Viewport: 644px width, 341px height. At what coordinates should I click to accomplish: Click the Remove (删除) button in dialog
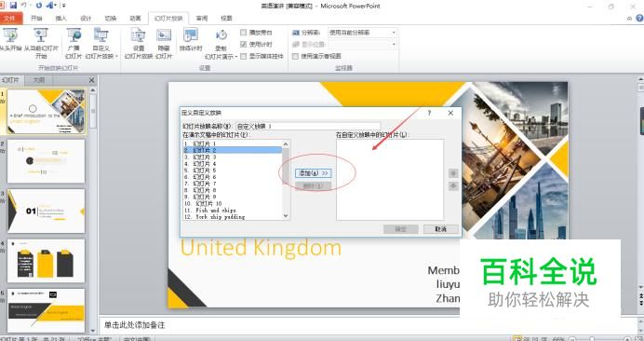pyautogui.click(x=313, y=186)
